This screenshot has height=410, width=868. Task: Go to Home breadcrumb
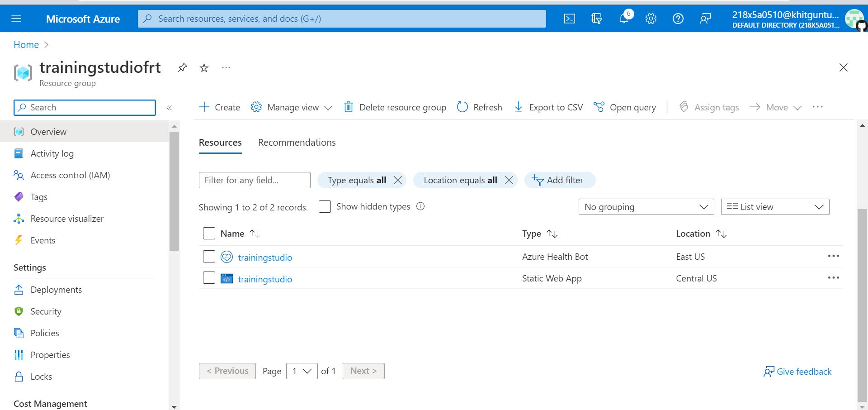tap(26, 45)
